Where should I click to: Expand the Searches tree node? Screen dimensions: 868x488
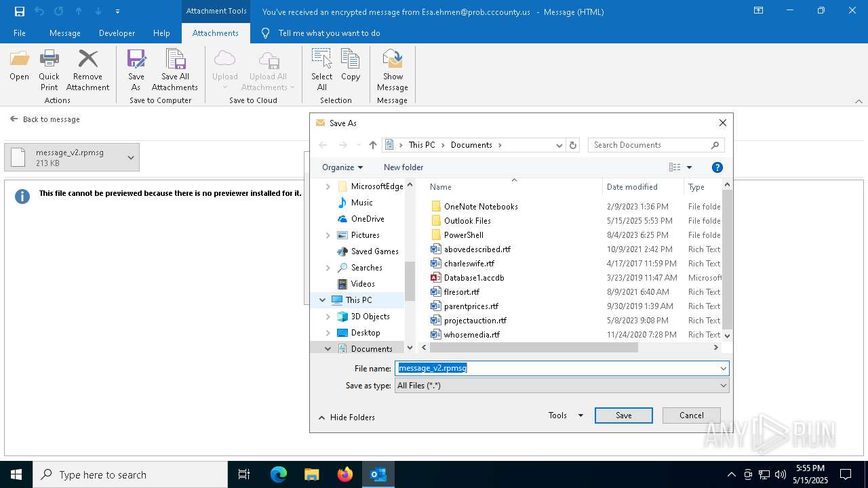[x=328, y=268]
